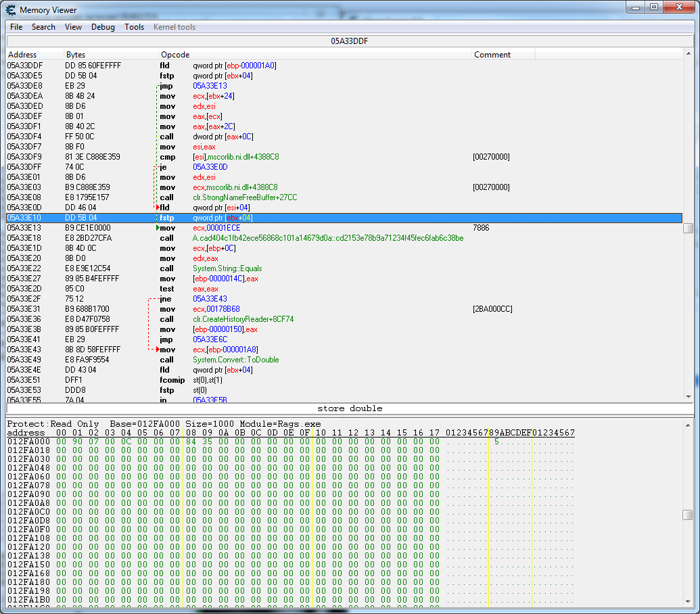700x614 pixels.
Task: Click the hex view vertical scrollbar thumb
Action: coord(688,515)
